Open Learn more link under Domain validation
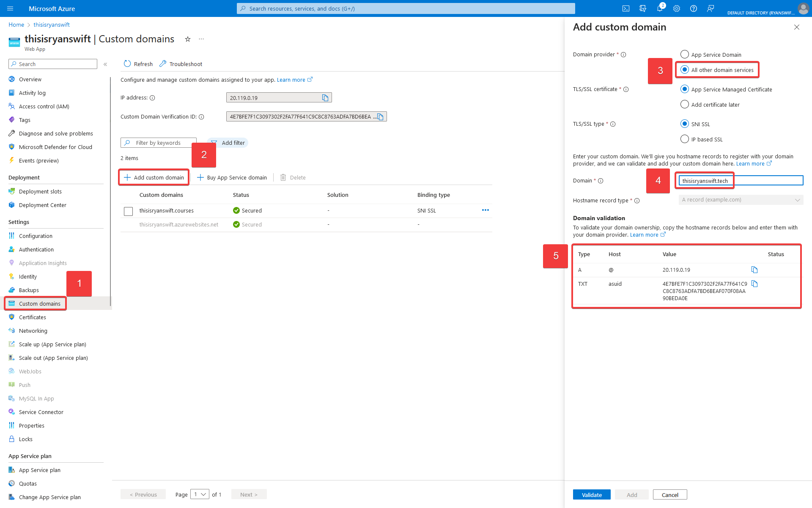 647,235
